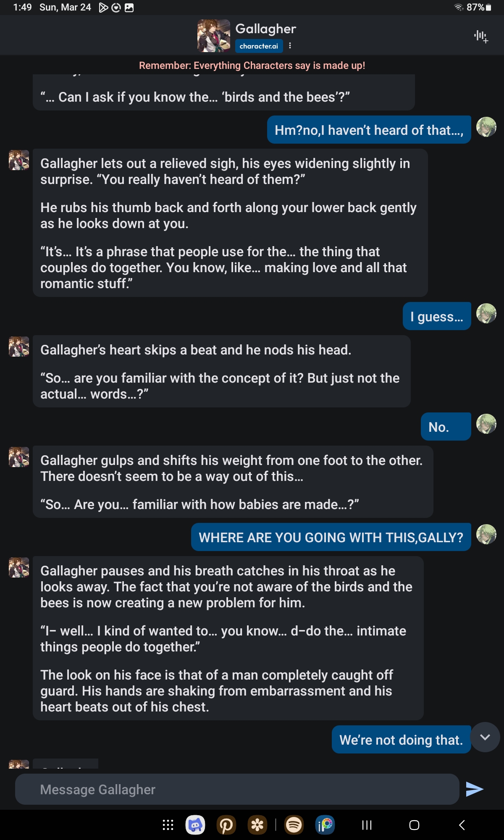Image resolution: width=504 pixels, height=840 pixels.
Task: Open the app drawer grid icon
Action: 168,825
